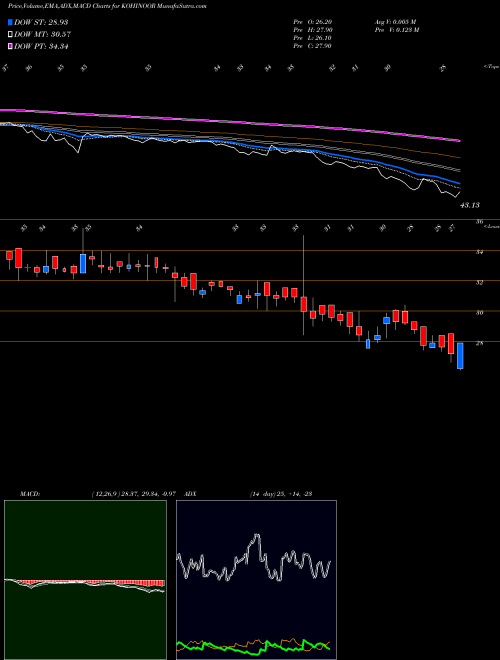Viewport: 500px width, 660px height.
Task: Click the bright green line in the ADX panel
Action: click(x=253, y=647)
